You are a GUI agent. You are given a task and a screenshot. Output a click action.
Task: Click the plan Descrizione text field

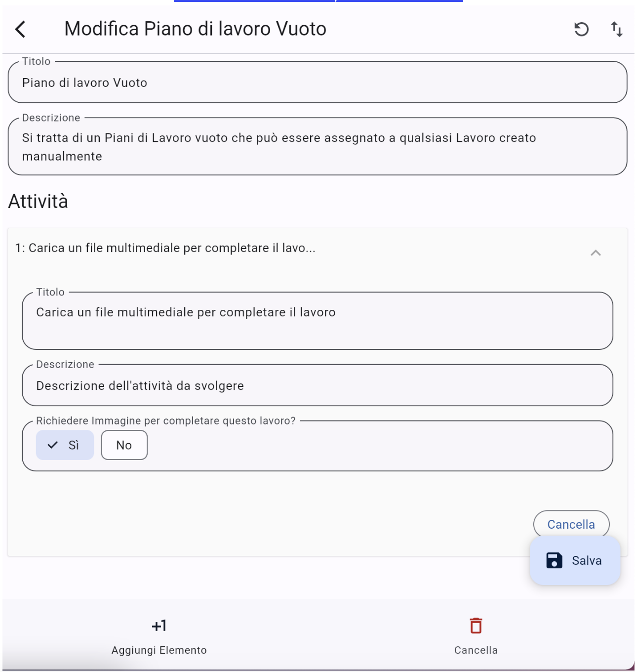coord(317,147)
